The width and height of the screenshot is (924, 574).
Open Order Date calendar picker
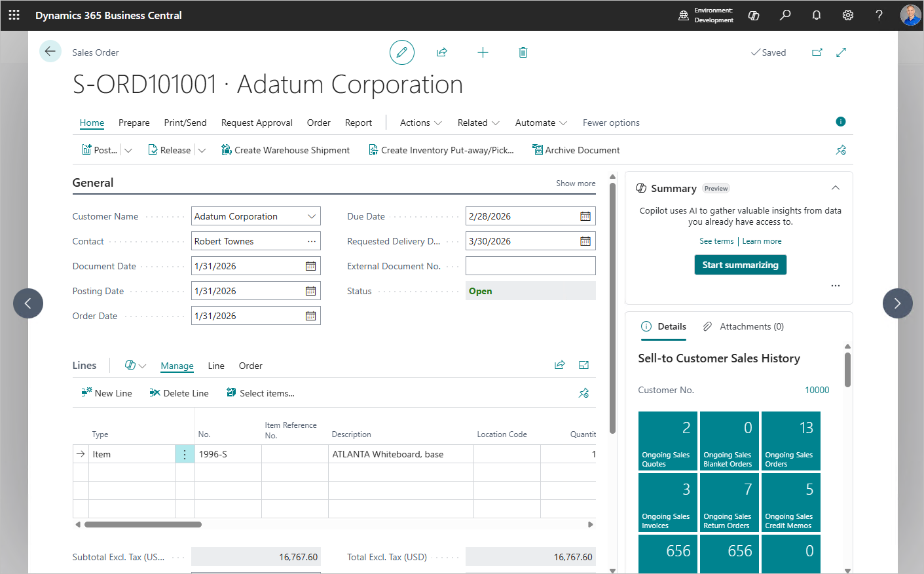coord(311,316)
